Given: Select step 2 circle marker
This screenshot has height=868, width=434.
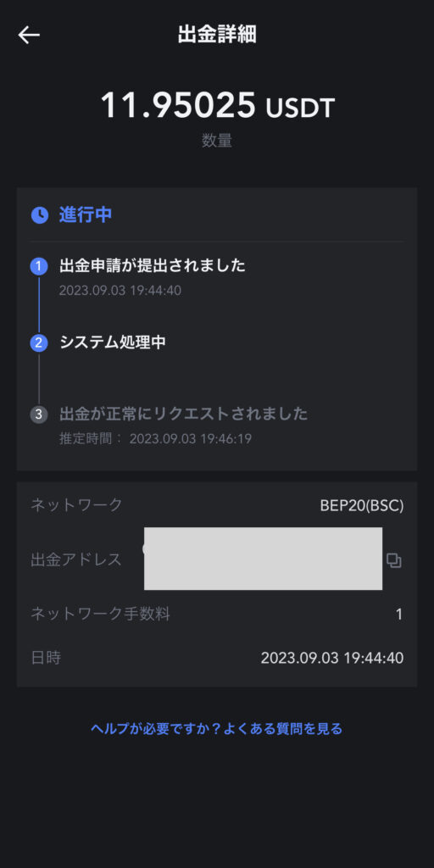Looking at the screenshot, I should [38, 342].
